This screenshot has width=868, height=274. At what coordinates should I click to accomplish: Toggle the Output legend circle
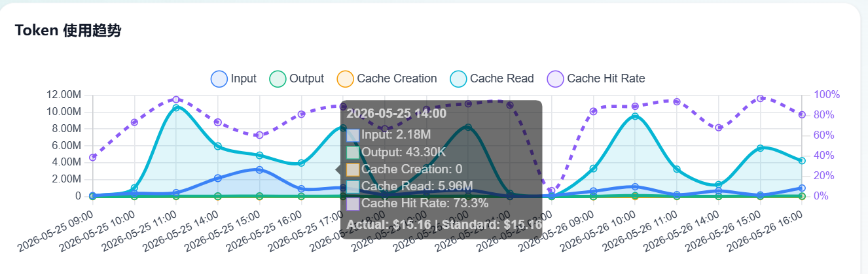(x=278, y=78)
